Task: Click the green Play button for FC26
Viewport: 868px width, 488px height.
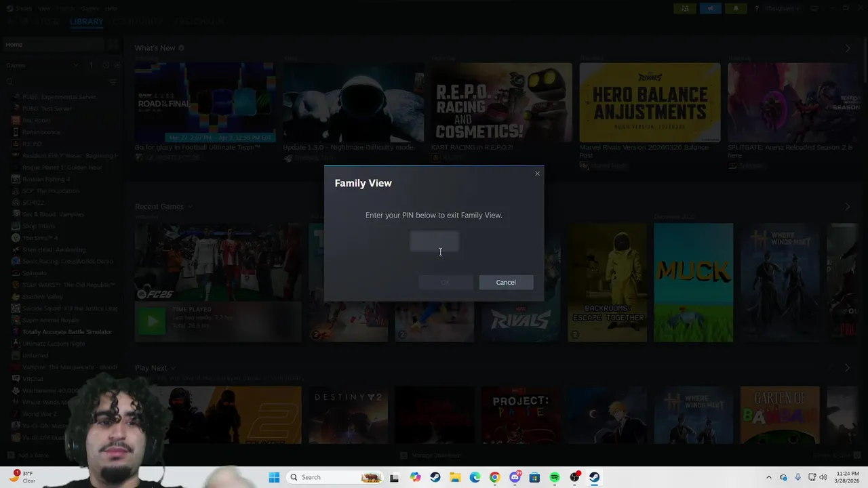Action: (x=151, y=321)
